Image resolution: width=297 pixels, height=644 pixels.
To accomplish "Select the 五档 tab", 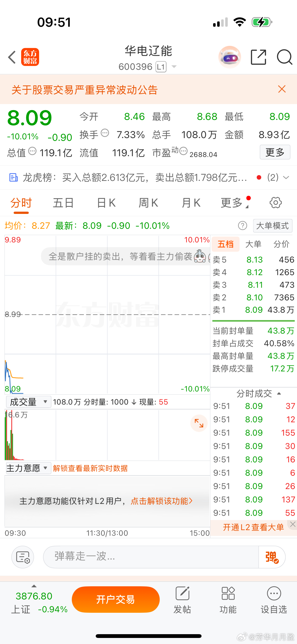I will pos(225,244).
